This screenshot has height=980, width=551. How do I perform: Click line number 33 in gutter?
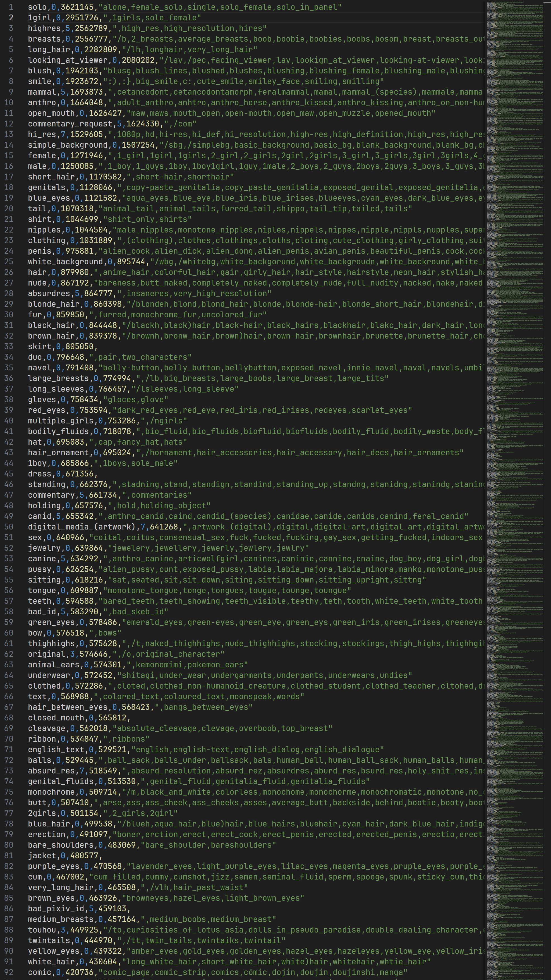click(9, 346)
